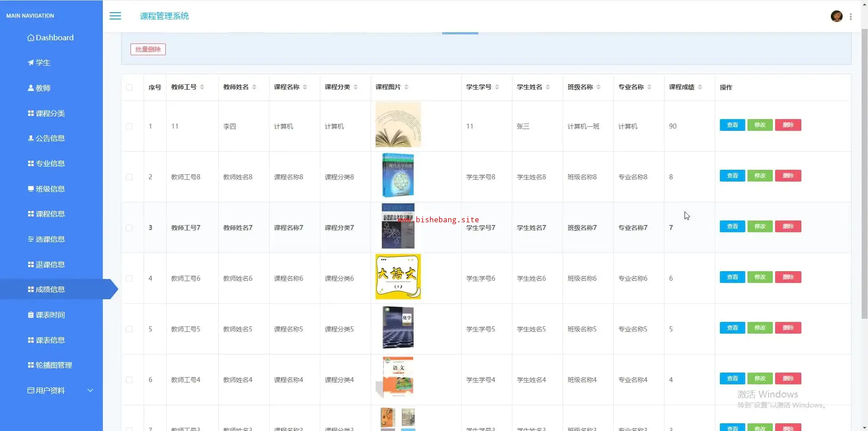This screenshot has height=431, width=868.
Task: Click the 退课信息 grid icon
Action: click(31, 264)
